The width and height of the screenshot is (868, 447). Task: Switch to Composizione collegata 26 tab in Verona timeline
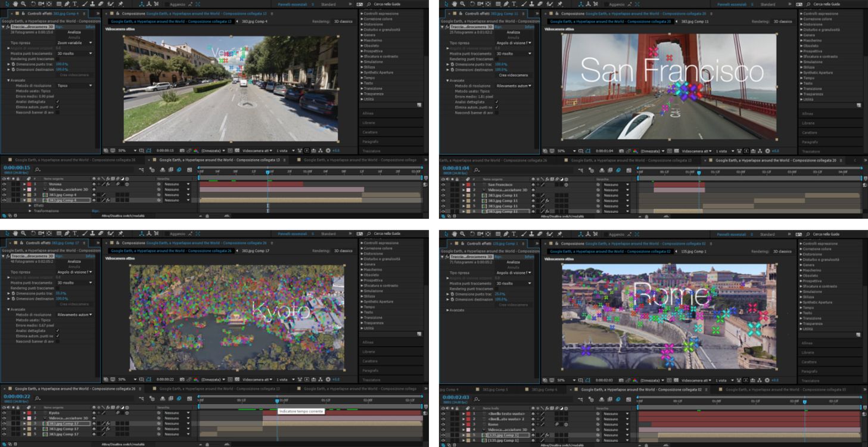(x=74, y=160)
